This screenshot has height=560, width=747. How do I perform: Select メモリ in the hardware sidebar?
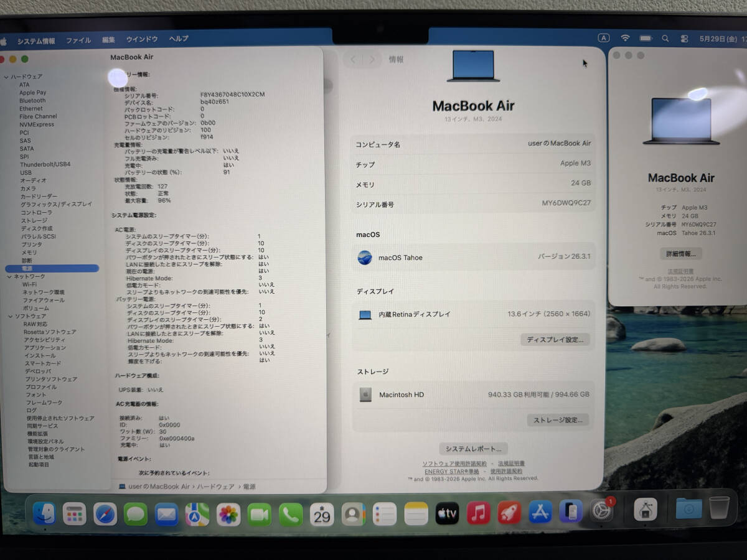point(29,253)
